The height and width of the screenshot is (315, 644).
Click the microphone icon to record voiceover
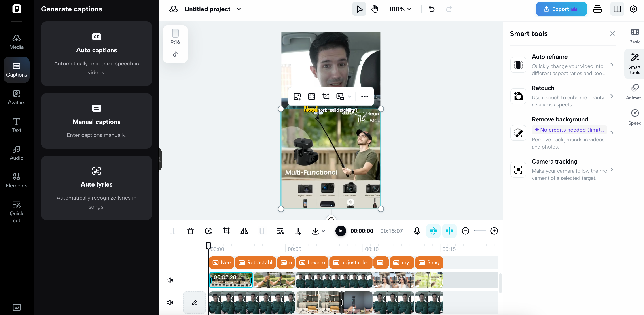(x=417, y=231)
